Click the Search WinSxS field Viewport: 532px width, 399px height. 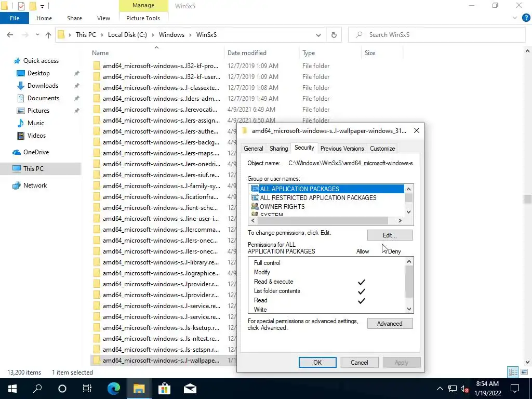437,35
